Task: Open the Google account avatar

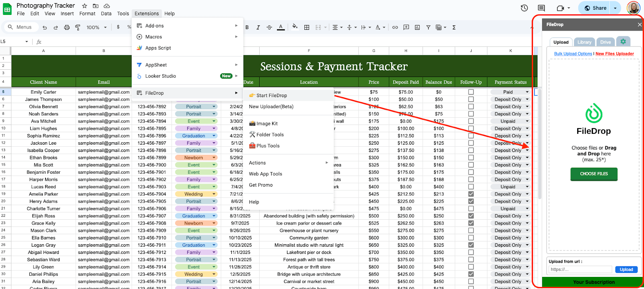Action: (x=634, y=8)
